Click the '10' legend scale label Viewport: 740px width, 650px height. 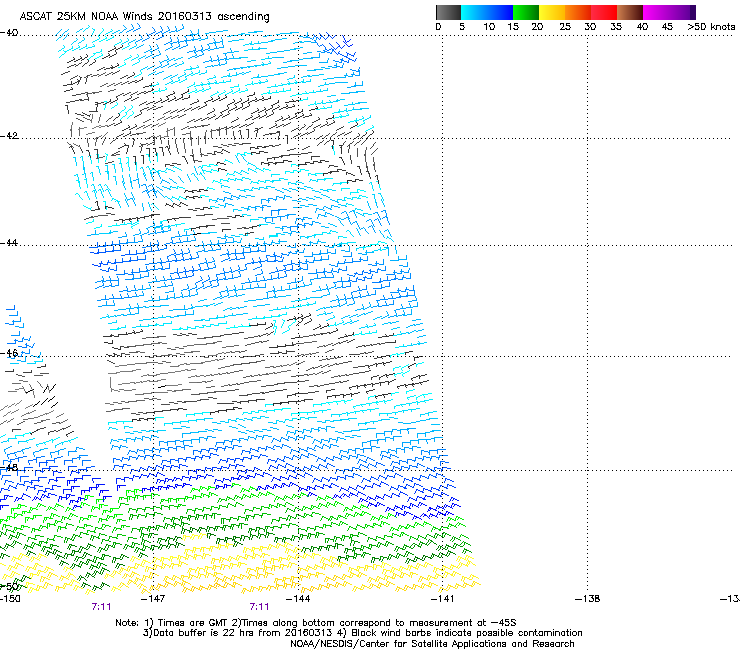point(489,27)
